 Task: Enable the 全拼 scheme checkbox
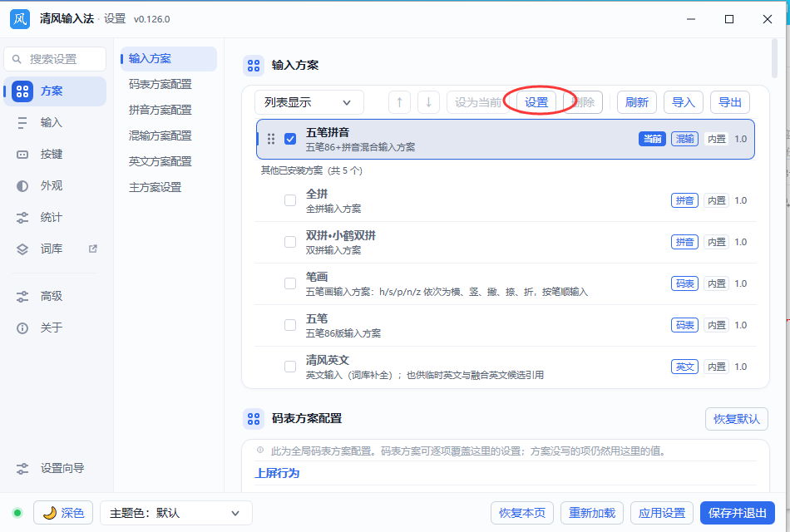pos(290,200)
